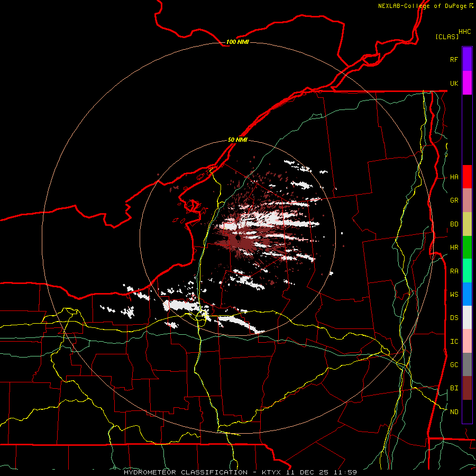Pick the WS blue legend swatch
Viewport: 476px width, 476px height.
pos(467,294)
